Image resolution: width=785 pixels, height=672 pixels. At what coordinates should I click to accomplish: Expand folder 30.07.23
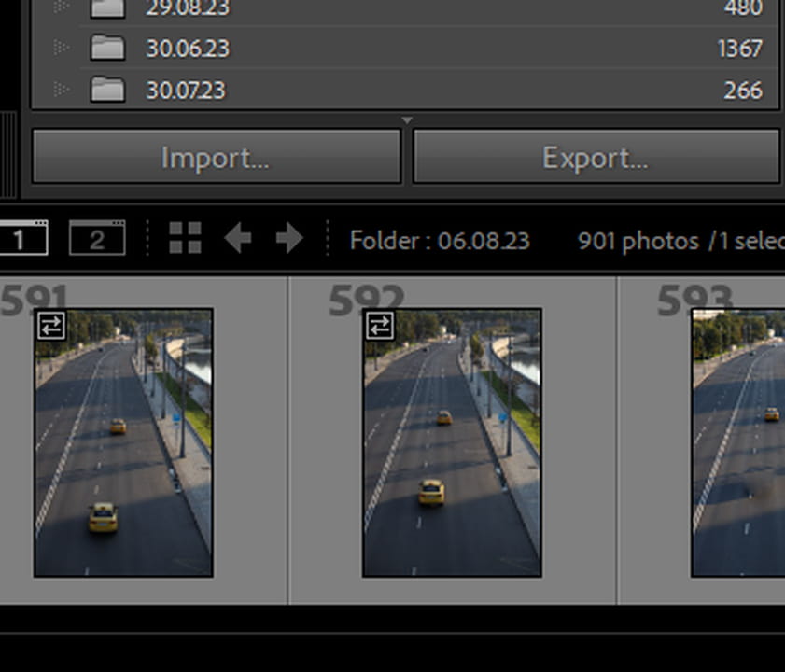coord(61,90)
